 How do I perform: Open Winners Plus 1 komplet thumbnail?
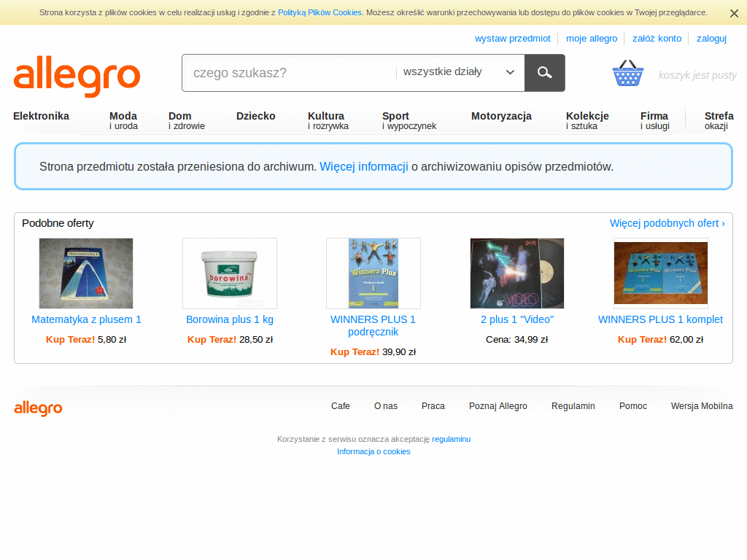click(661, 273)
